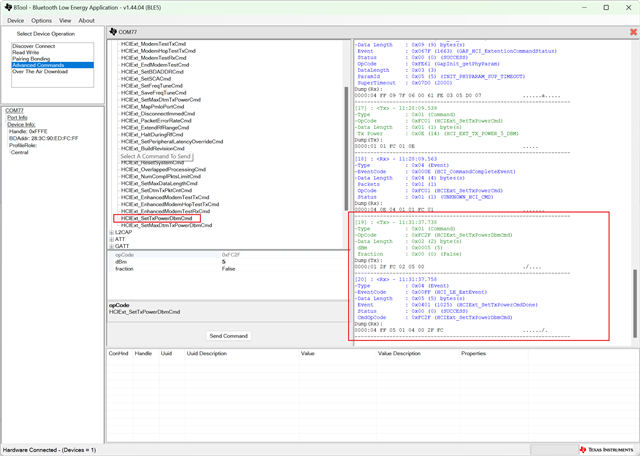The height and width of the screenshot is (456, 640).
Task: Select HCIExt_EndModemTestCmd tree item
Action: (x=155, y=65)
